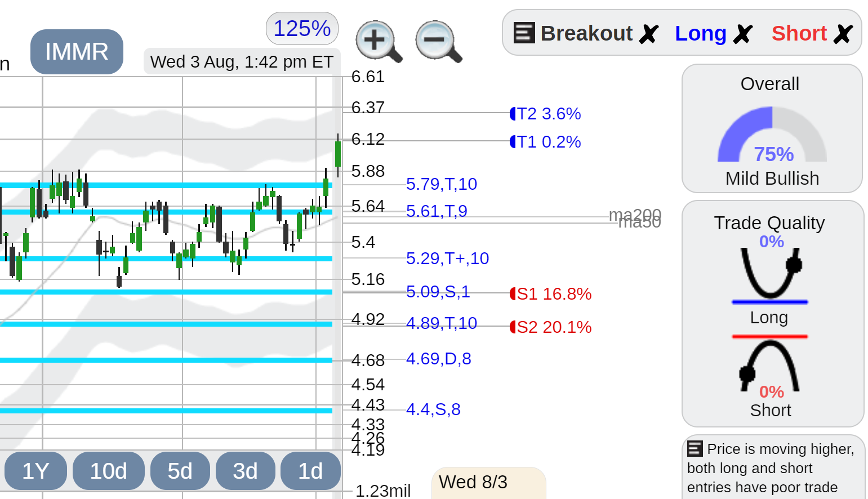Click the T2 3.6% target marker
Image resolution: width=868 pixels, height=499 pixels.
(545, 114)
